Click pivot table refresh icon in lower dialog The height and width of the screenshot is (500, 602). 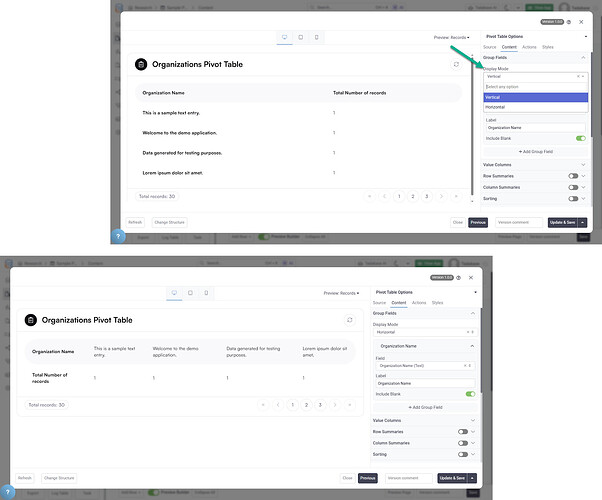click(x=349, y=320)
